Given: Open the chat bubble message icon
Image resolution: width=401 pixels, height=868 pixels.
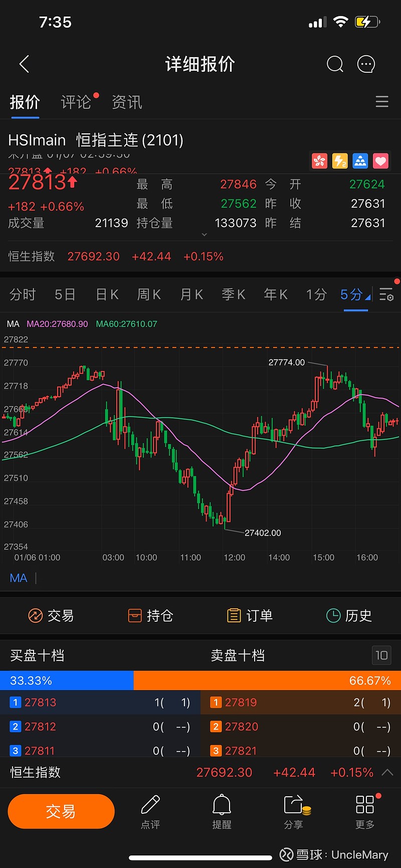Looking at the screenshot, I should [366, 64].
